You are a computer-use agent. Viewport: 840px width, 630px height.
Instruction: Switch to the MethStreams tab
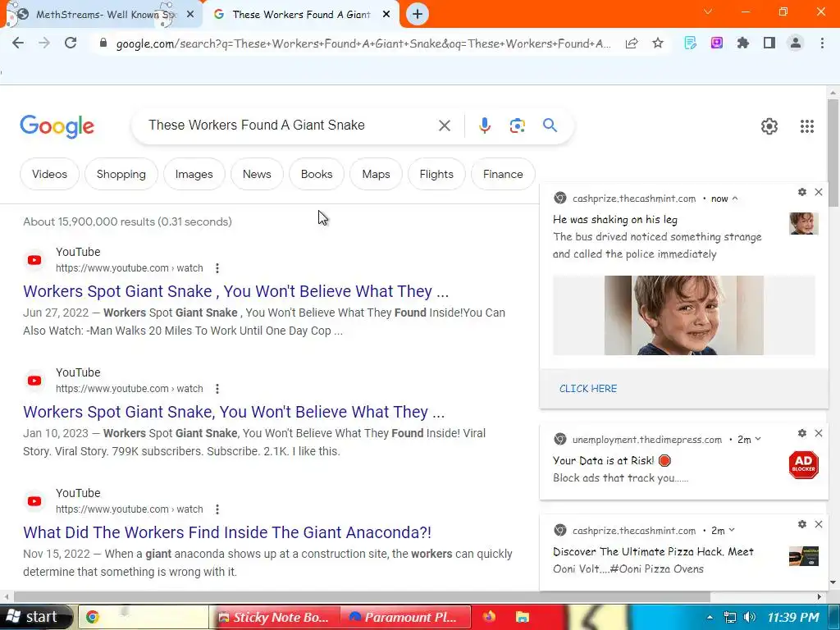[x=102, y=15]
